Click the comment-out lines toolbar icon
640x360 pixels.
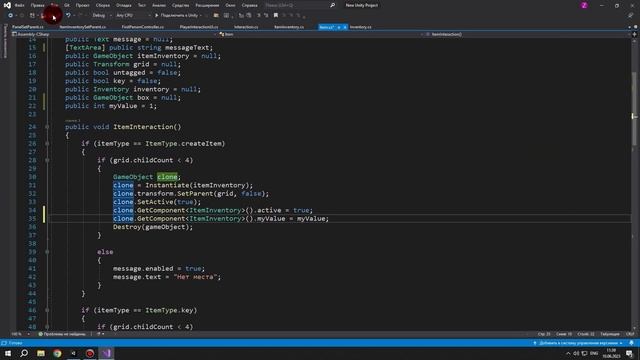coord(258,16)
